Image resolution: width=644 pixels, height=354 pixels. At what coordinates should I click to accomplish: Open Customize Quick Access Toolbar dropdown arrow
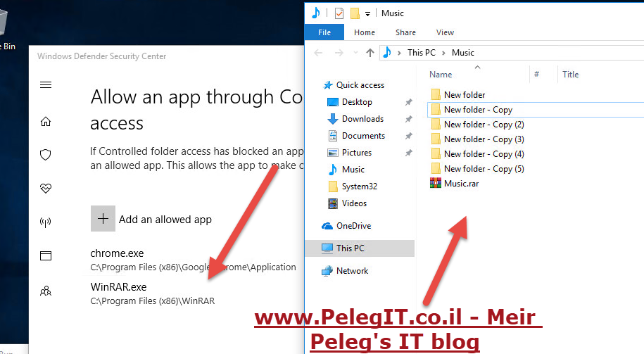point(367,14)
